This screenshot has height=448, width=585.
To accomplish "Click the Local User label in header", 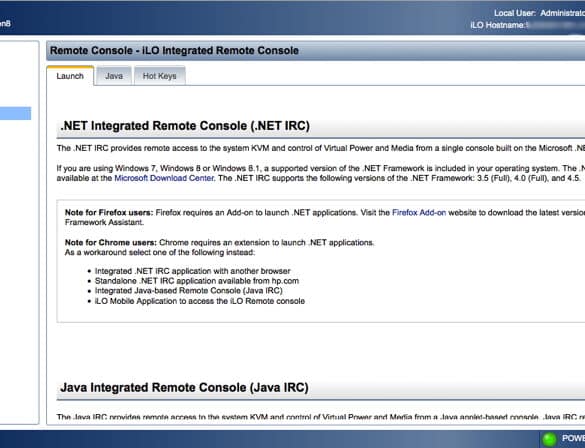I will tap(515, 13).
